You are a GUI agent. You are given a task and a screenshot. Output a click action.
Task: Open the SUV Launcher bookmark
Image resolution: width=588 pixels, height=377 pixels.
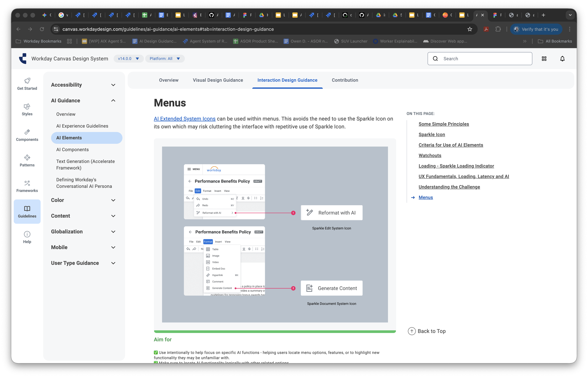point(351,41)
